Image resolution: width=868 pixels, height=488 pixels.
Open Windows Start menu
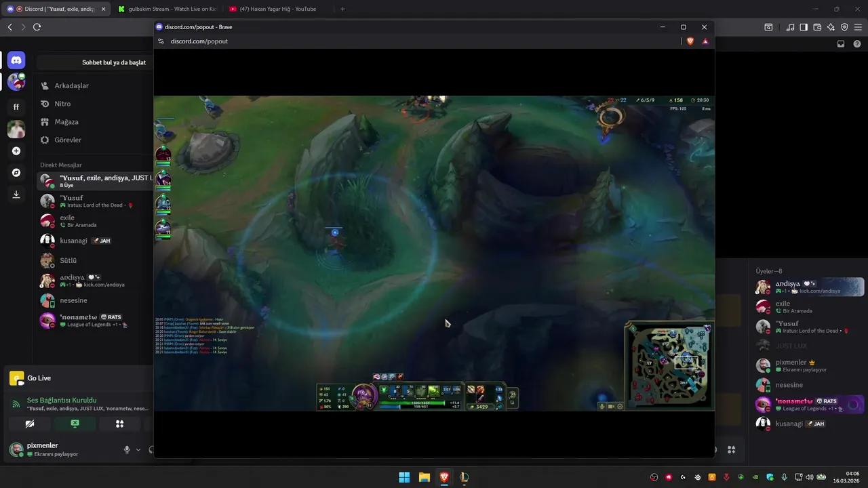click(x=404, y=477)
